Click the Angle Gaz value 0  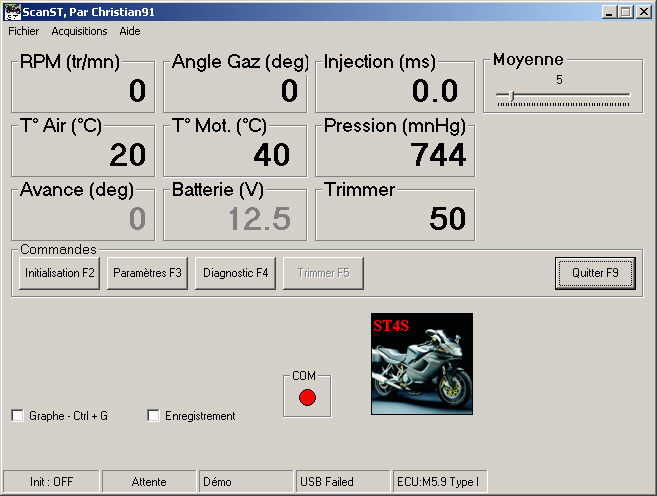[290, 90]
